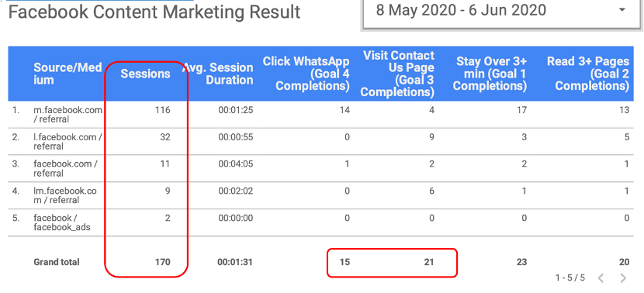Select the l.facebook.com / referral row
Image resolution: width=644 pixels, height=293 pixels.
(320, 142)
